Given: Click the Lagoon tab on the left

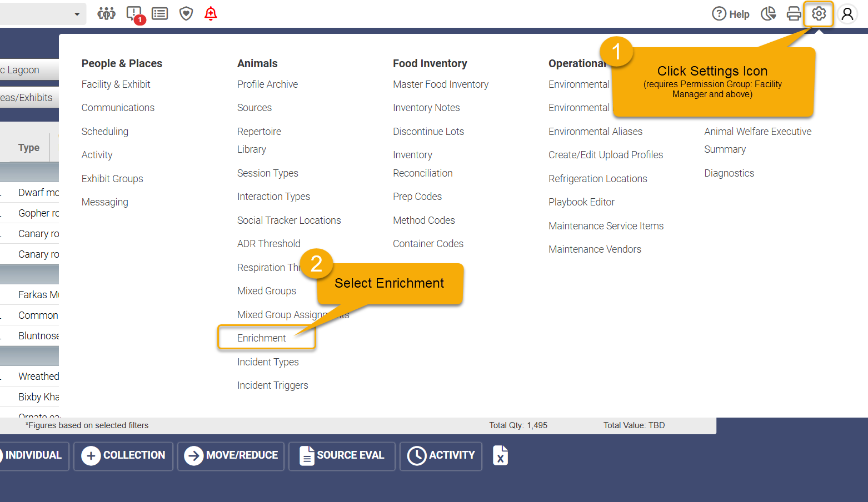Looking at the screenshot, I should click(x=29, y=70).
